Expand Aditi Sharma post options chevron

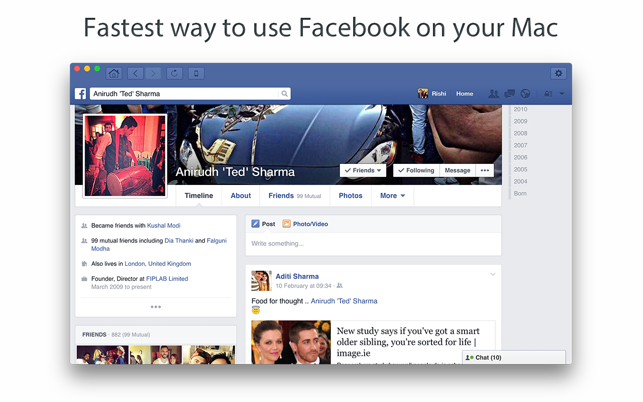[x=493, y=274]
